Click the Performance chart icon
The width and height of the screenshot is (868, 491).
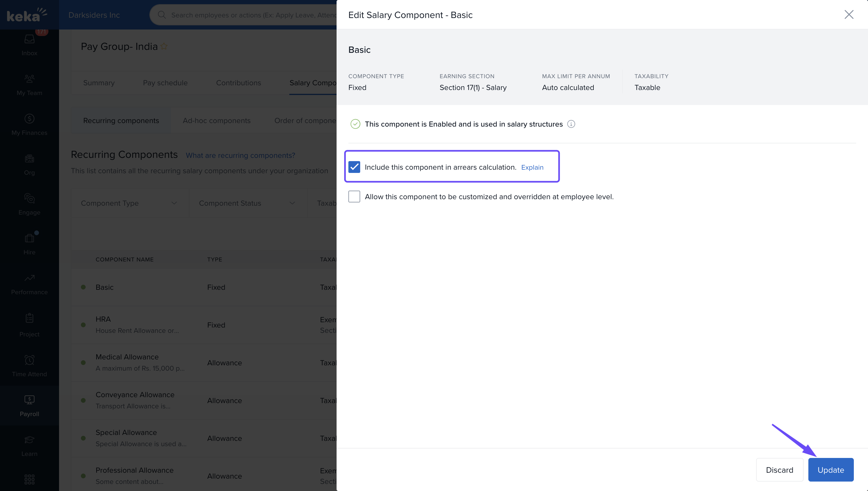pyautogui.click(x=29, y=278)
